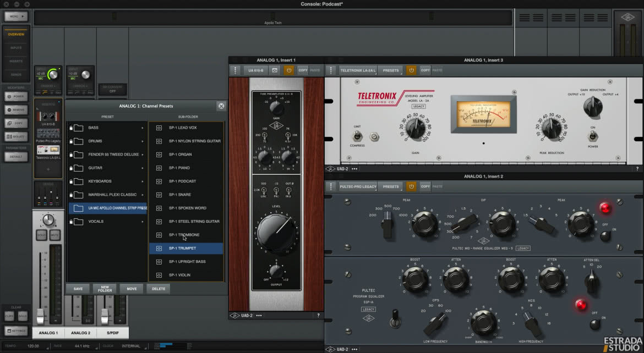Click the NEW FOLDER button
The width and height of the screenshot is (644, 353).
(105, 289)
